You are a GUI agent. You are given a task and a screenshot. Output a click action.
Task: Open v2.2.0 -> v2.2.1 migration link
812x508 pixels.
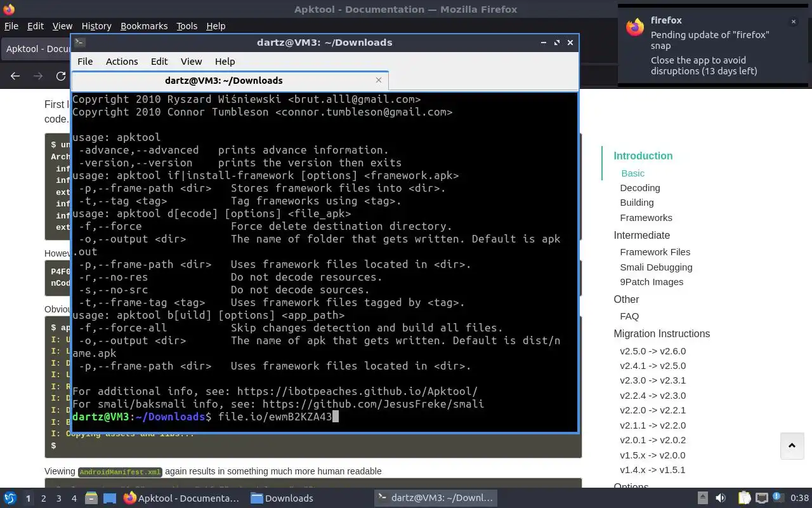click(x=653, y=410)
